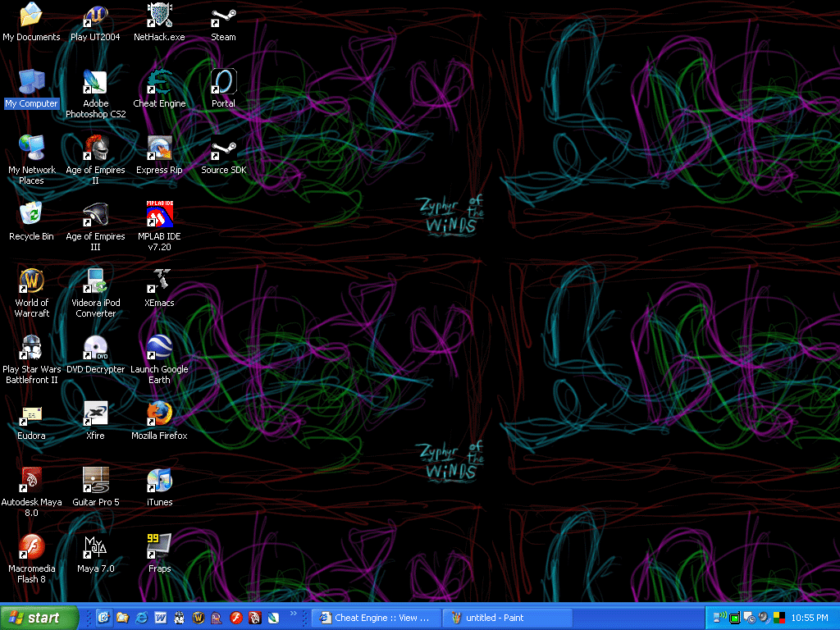Image resolution: width=840 pixels, height=630 pixels.
Task: Click the four-color square tray icon
Action: [779, 618]
